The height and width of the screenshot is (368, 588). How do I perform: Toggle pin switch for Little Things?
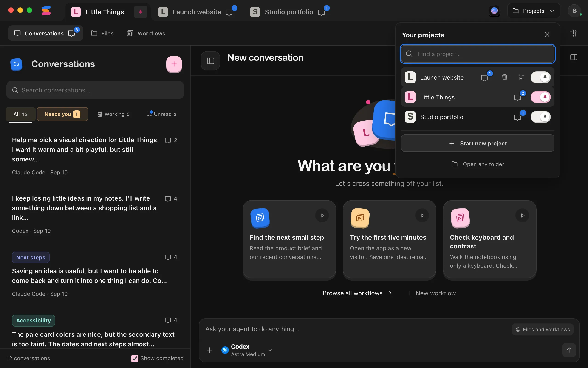(540, 97)
